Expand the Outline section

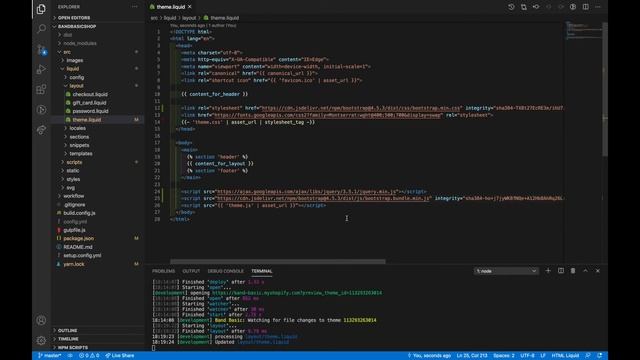pos(98,331)
